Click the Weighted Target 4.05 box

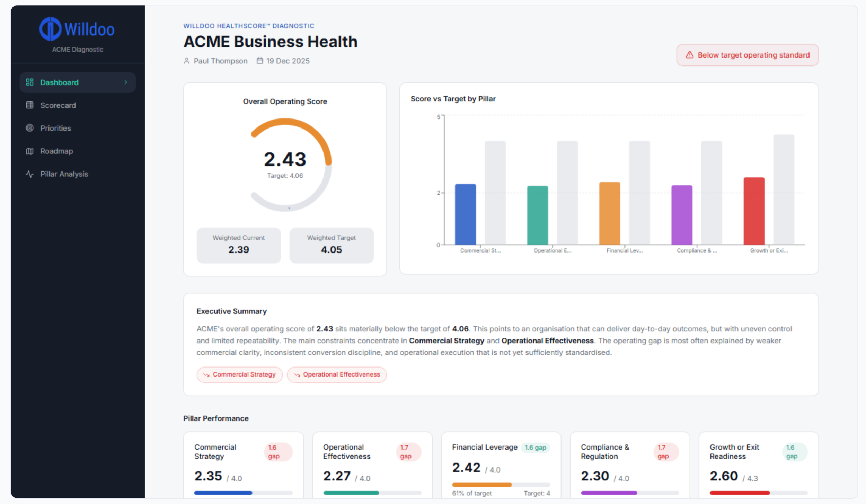click(331, 245)
